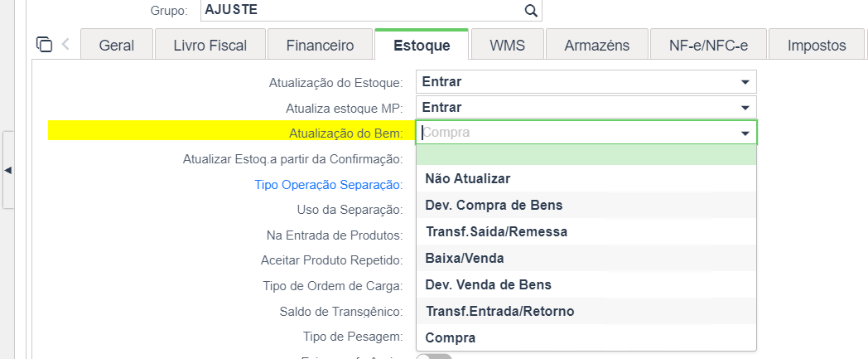Screen dimensions: 868x359
Task: Select the WMS tab
Action: (x=507, y=45)
